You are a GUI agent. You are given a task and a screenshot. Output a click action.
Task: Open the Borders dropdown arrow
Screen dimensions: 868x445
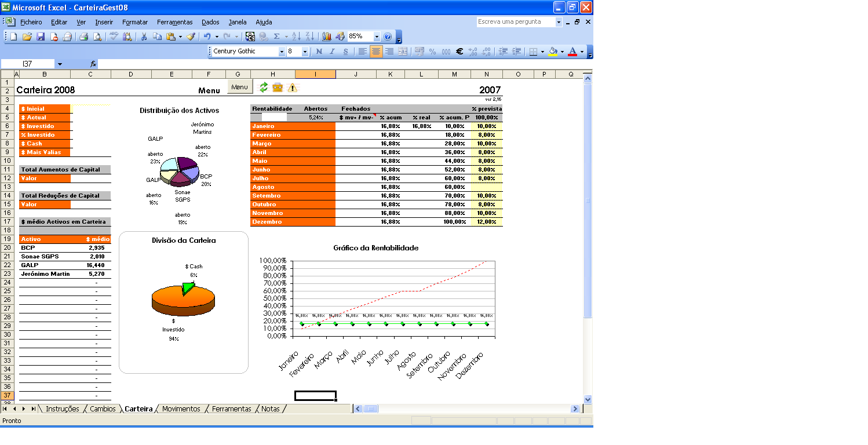pyautogui.click(x=542, y=52)
